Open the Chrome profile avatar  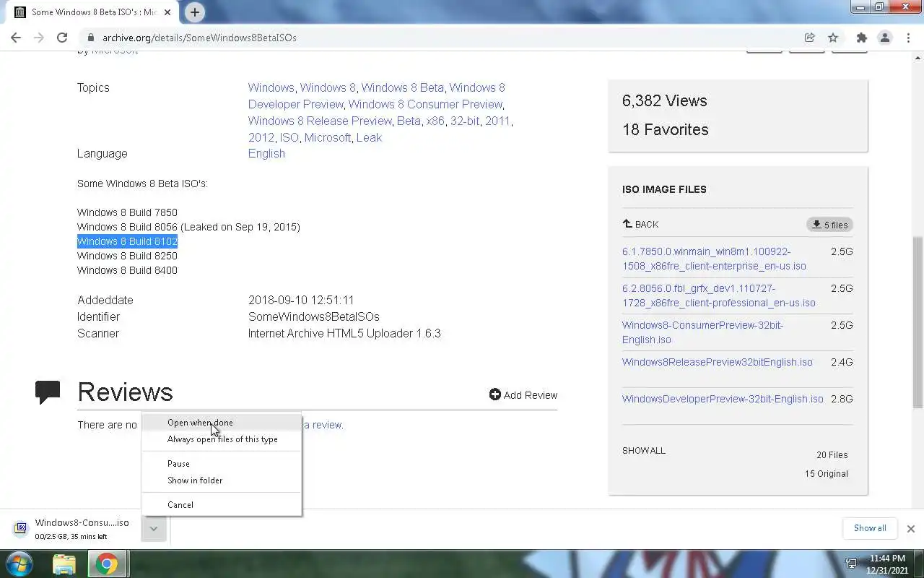pyautogui.click(x=884, y=38)
